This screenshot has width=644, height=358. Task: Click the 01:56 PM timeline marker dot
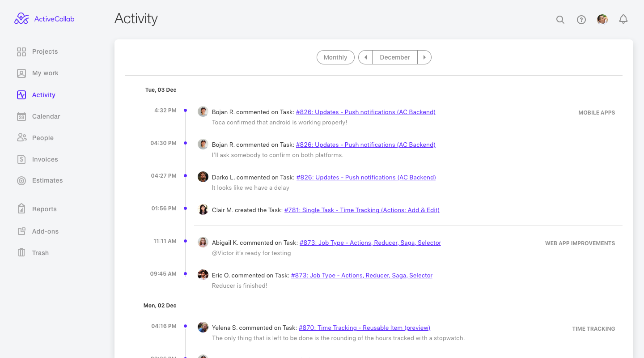pyautogui.click(x=185, y=209)
